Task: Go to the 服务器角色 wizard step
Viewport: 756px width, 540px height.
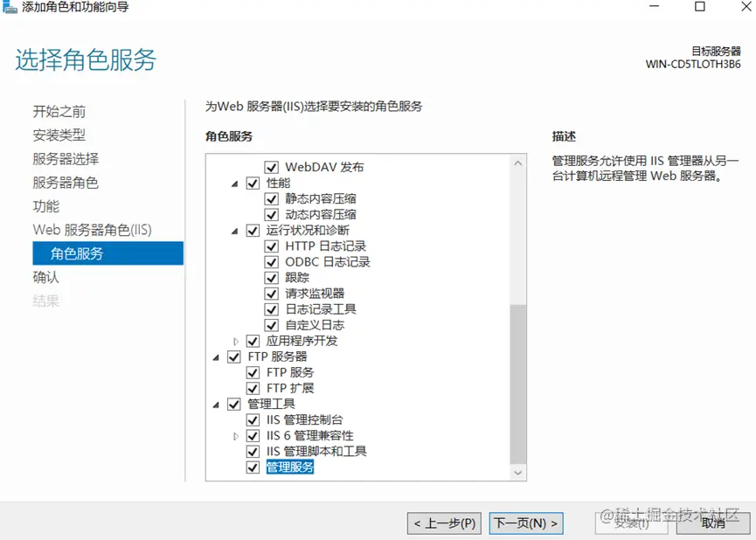Action: point(66,183)
